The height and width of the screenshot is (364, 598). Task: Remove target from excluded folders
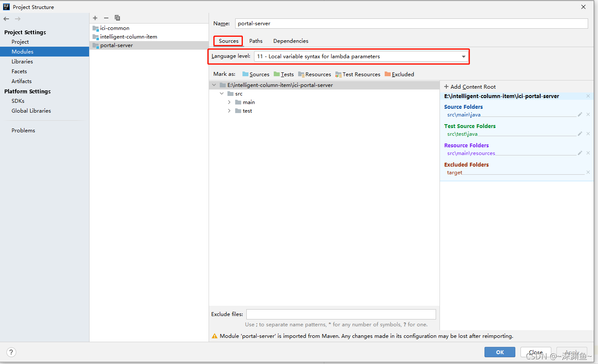[x=588, y=172]
